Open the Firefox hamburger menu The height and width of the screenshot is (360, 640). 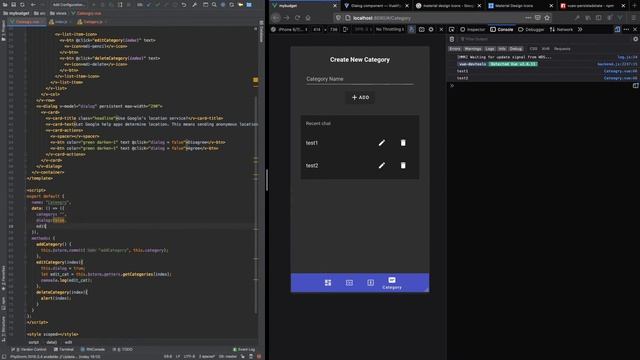633,18
